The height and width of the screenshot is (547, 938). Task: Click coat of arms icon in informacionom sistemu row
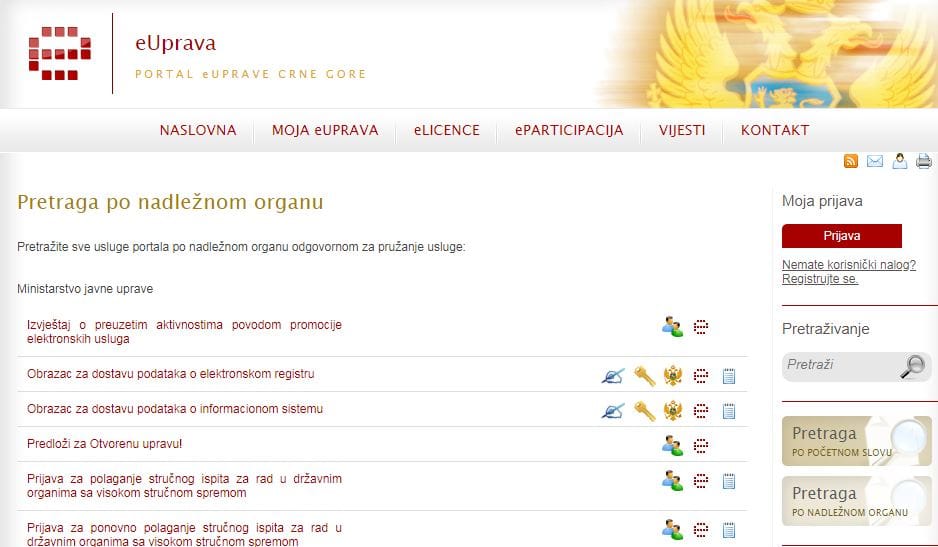(x=673, y=411)
